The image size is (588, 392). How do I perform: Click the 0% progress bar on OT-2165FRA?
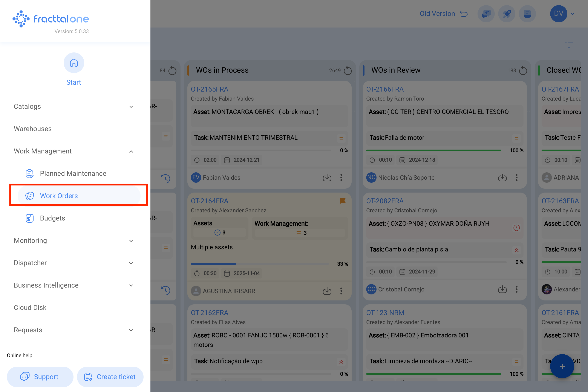261,150
